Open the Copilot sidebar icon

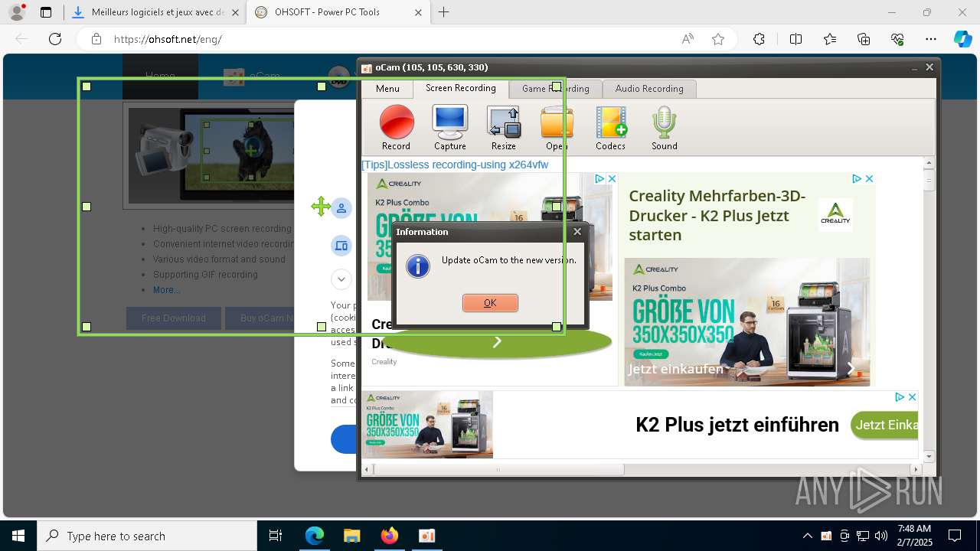[x=962, y=39]
